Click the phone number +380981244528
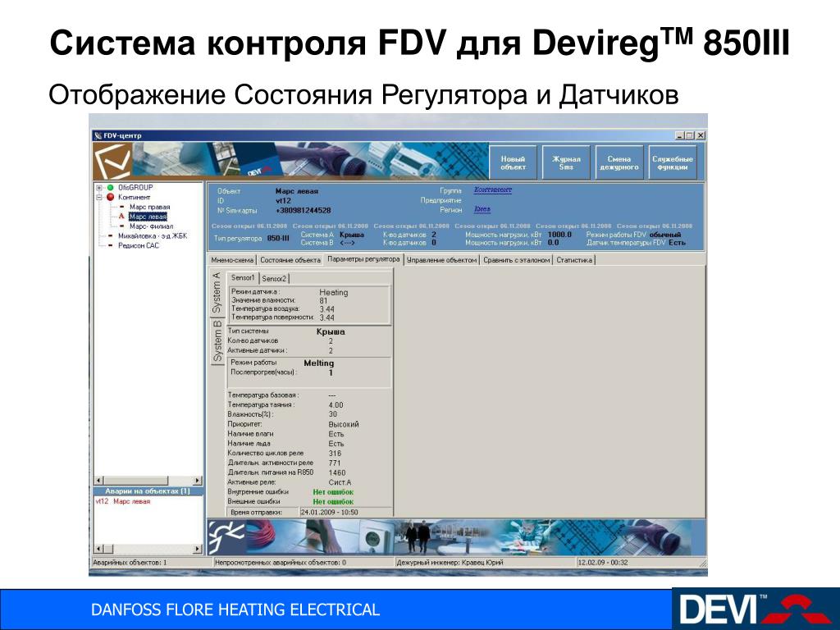This screenshot has height=630, width=840. click(x=304, y=211)
